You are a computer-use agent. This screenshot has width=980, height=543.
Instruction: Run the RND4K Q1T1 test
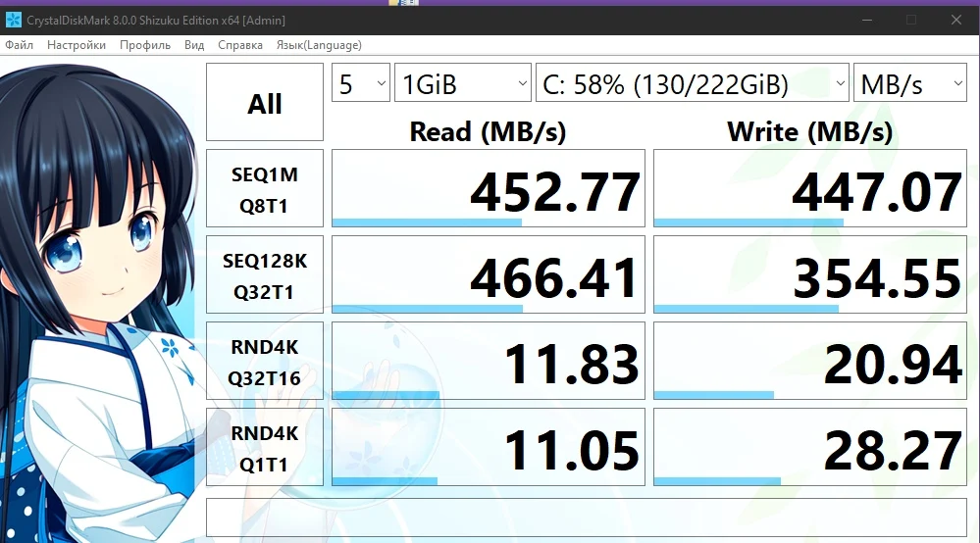265,447
